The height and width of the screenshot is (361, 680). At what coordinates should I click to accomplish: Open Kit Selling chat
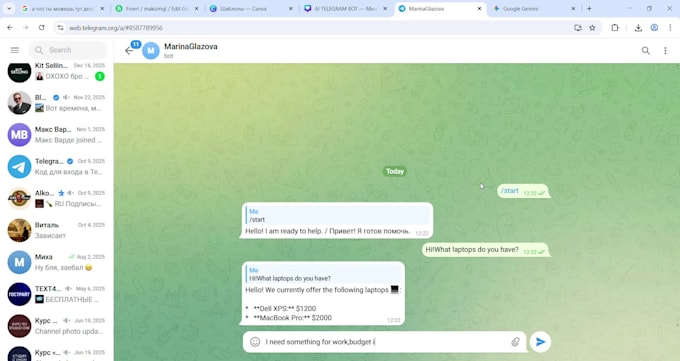pyautogui.click(x=57, y=71)
